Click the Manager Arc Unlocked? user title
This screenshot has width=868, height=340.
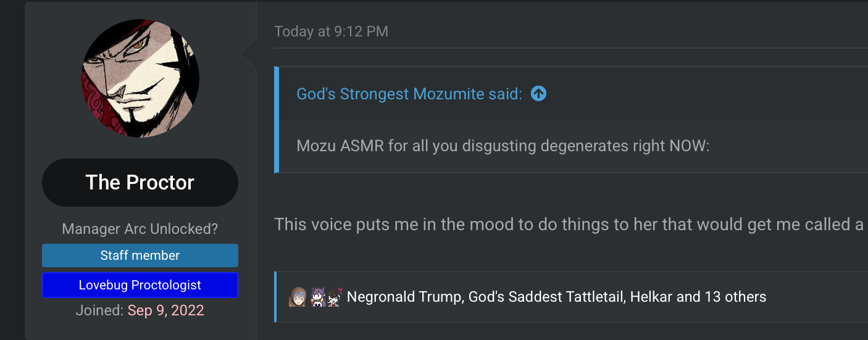pos(140,229)
